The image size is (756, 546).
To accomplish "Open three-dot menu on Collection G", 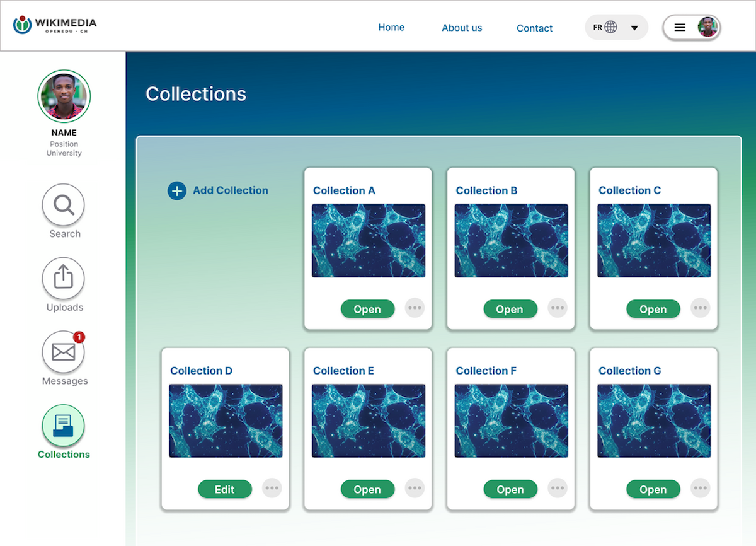I will [700, 489].
